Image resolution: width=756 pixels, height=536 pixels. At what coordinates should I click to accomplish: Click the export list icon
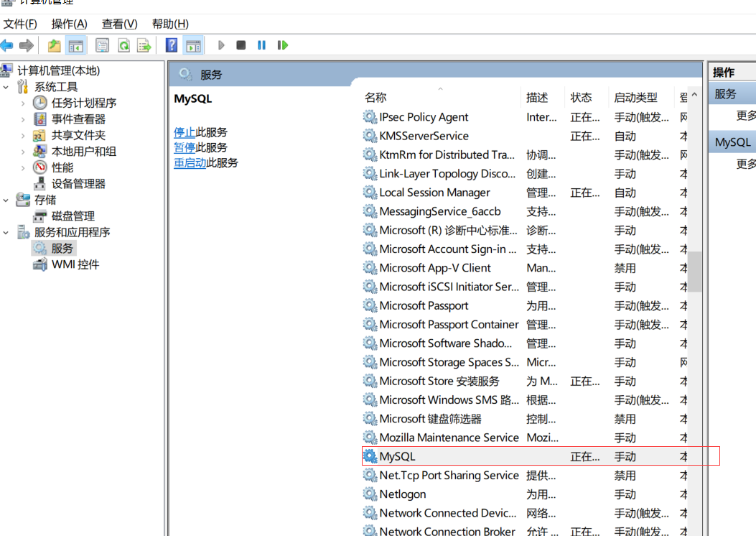click(144, 45)
